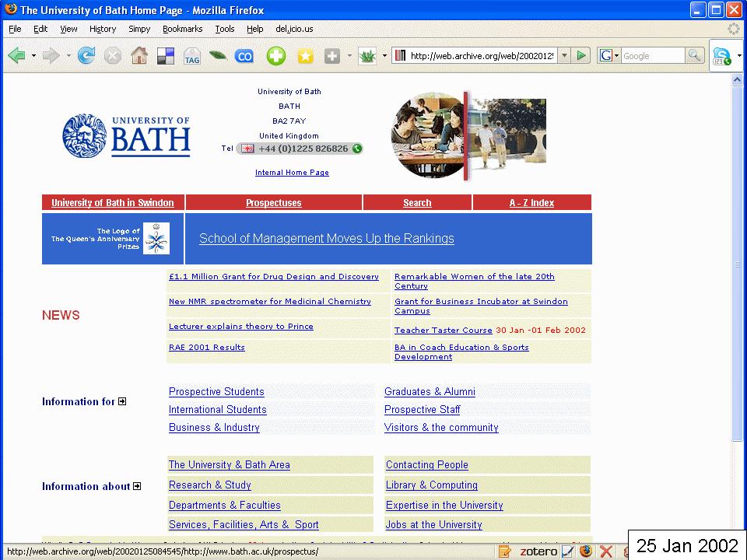Viewport: 747px width, 560px height.
Task: Open the Prospectuses link in red bar
Action: [273, 203]
